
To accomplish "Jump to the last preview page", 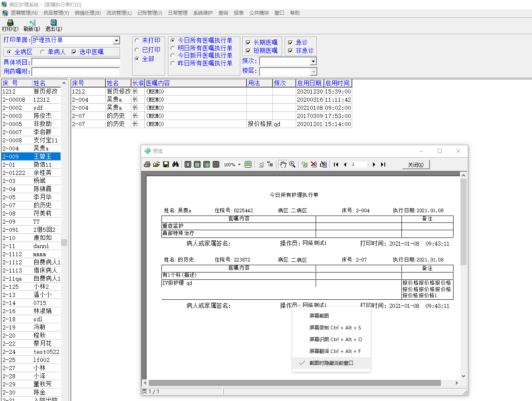I will [383, 164].
